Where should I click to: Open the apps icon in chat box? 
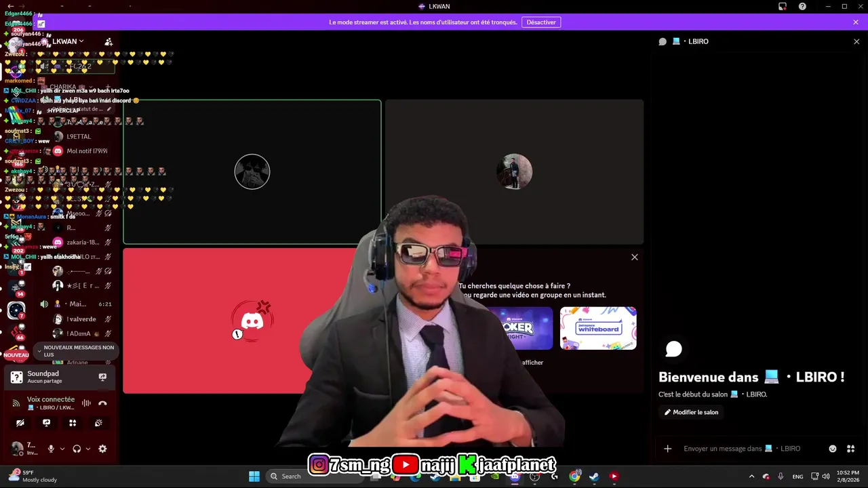(x=850, y=449)
